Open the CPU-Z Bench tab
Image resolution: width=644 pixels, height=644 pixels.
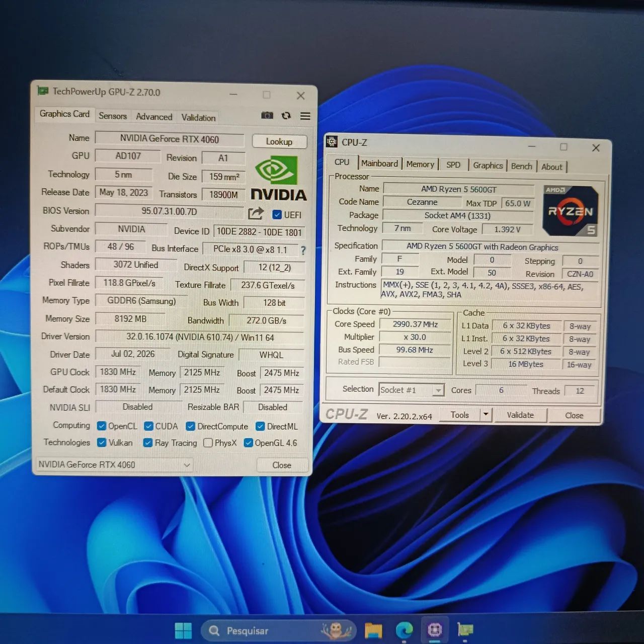(x=522, y=166)
